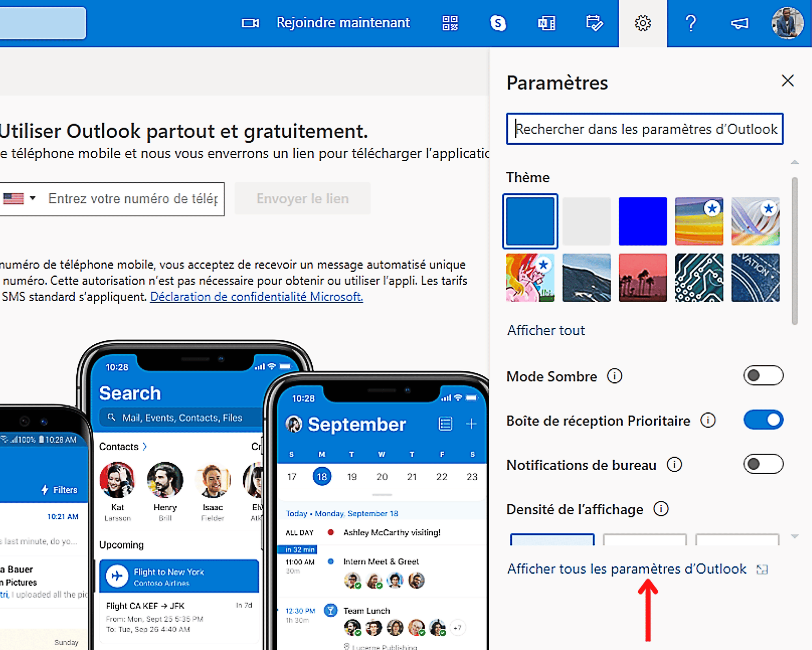
Task: Open the QR code icon in header
Action: pos(450,23)
